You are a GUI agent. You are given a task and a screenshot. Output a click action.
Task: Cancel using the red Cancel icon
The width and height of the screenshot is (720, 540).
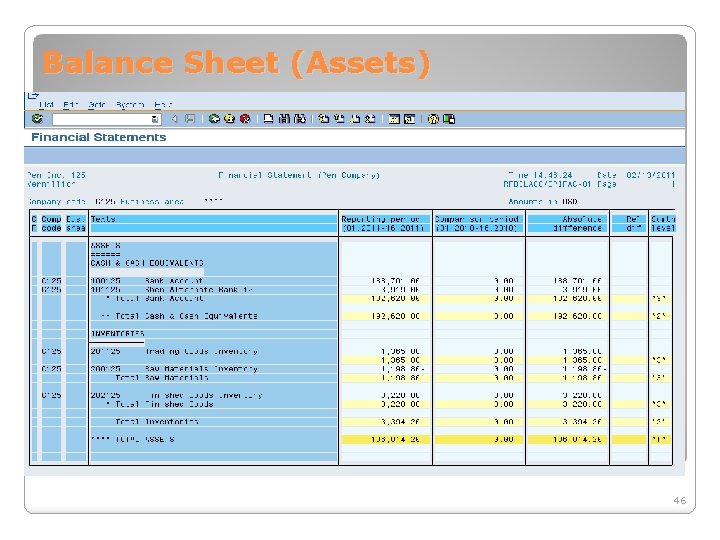[245, 119]
